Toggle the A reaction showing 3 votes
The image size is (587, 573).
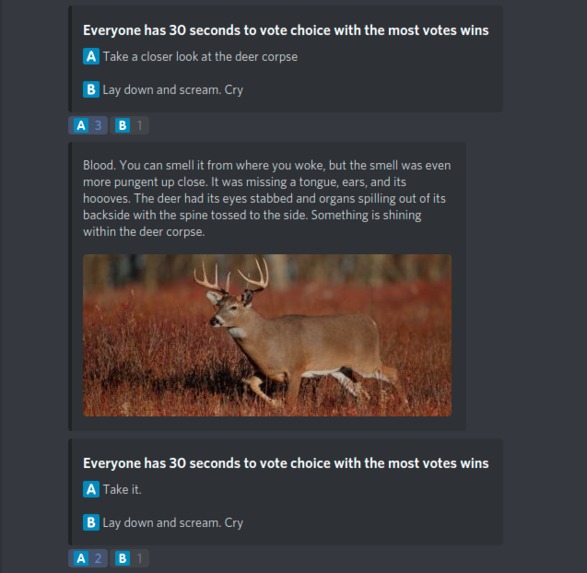(88, 125)
